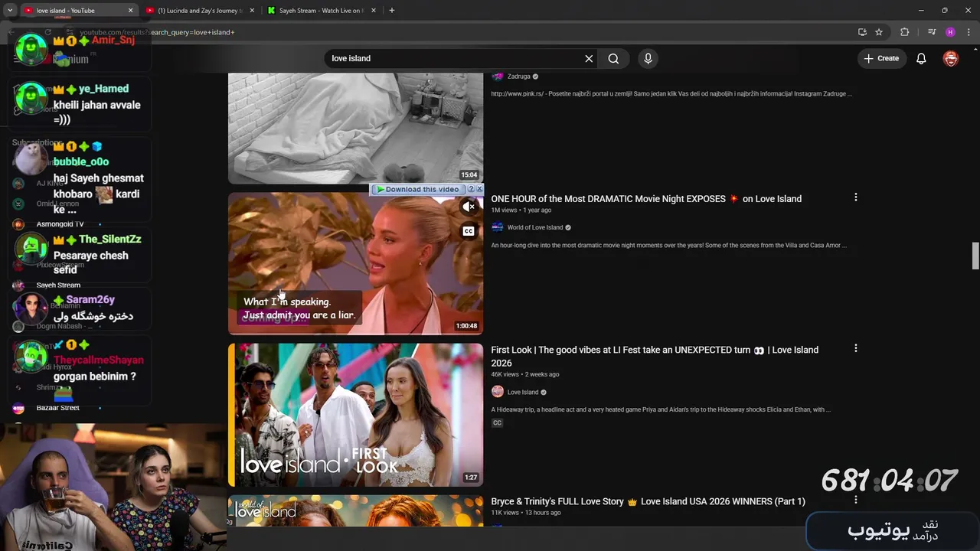The image size is (980, 551).
Task: Open the Zadruga channel link
Action: tap(519, 77)
